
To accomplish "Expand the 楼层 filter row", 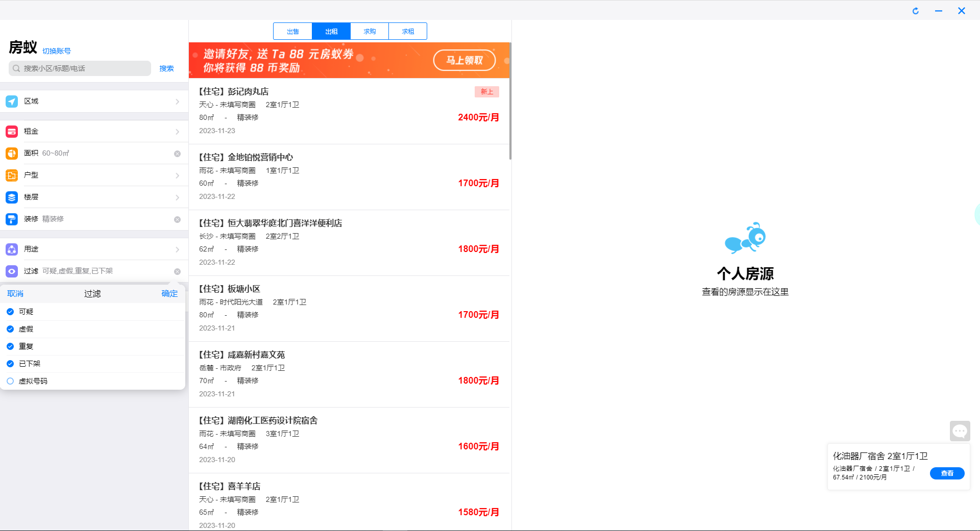I will tap(94, 197).
